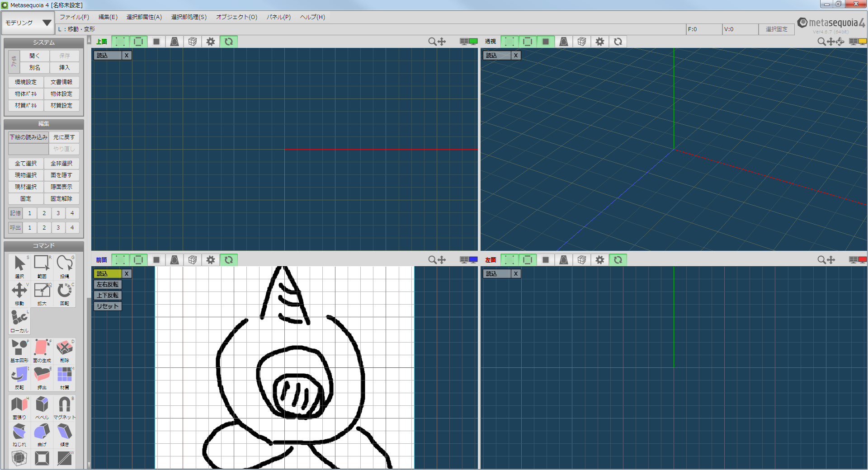The image size is (868, 470).
Task: Select the マグネット magnet tool
Action: click(65, 408)
